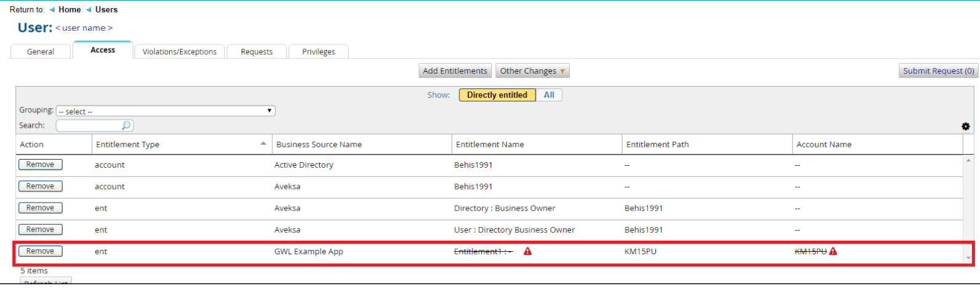This screenshot has height=291, width=980.
Task: Click Entitlement Type sort arrow icon
Action: (263, 144)
